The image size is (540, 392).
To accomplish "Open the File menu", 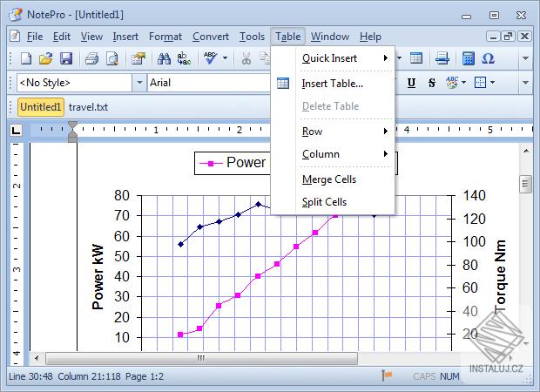I will [x=35, y=37].
